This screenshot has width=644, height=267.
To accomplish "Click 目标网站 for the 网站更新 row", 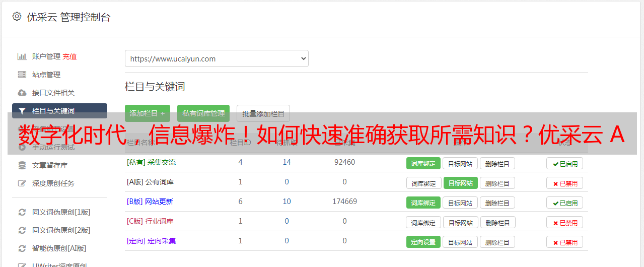I will click(x=460, y=203).
